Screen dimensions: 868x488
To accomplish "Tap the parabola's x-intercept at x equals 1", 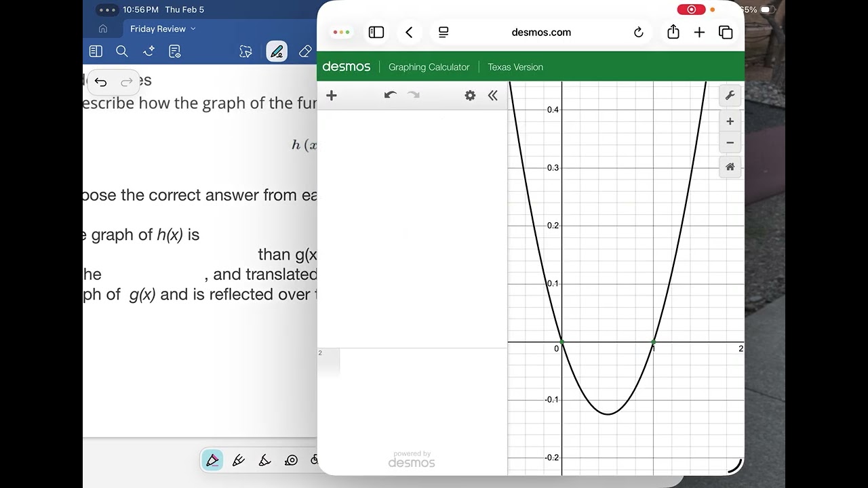I will click(x=654, y=342).
